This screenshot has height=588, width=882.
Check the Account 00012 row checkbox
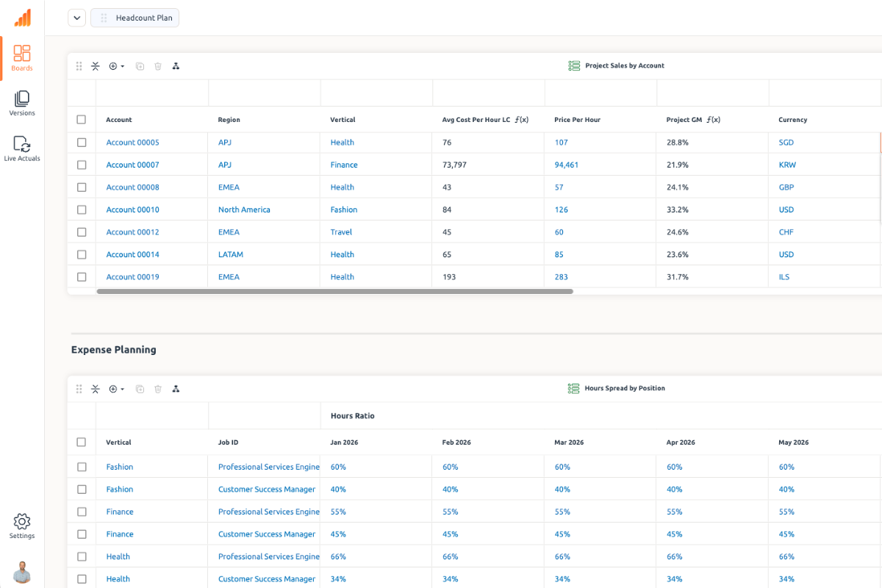tap(82, 232)
